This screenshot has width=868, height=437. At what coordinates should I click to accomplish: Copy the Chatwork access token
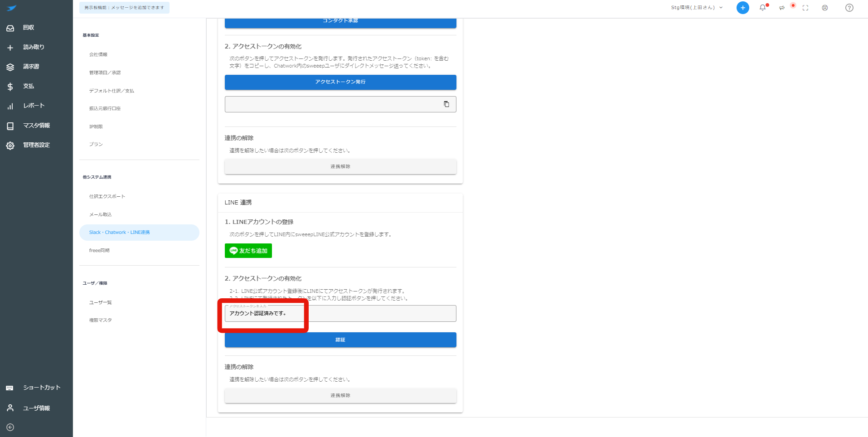pos(446,104)
